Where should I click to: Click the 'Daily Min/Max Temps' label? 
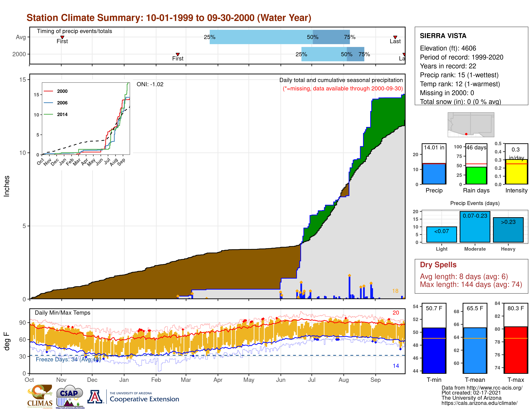coord(63,313)
